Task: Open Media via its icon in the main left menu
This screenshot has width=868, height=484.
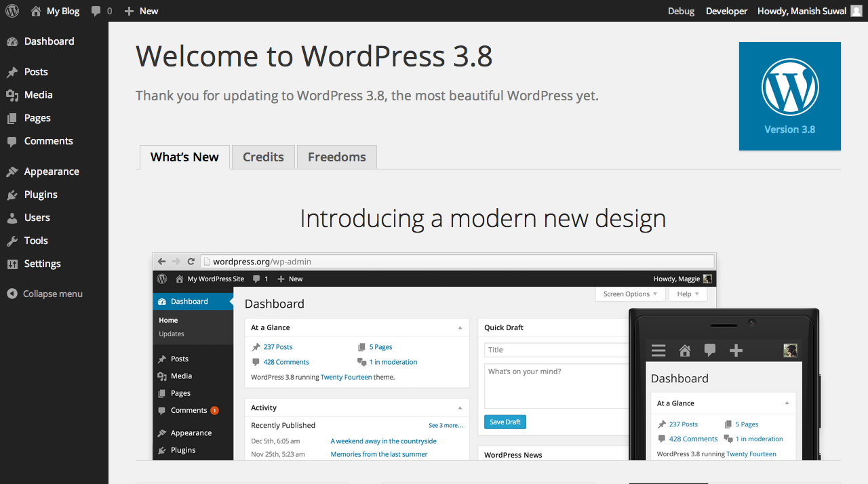Action: pos(12,95)
